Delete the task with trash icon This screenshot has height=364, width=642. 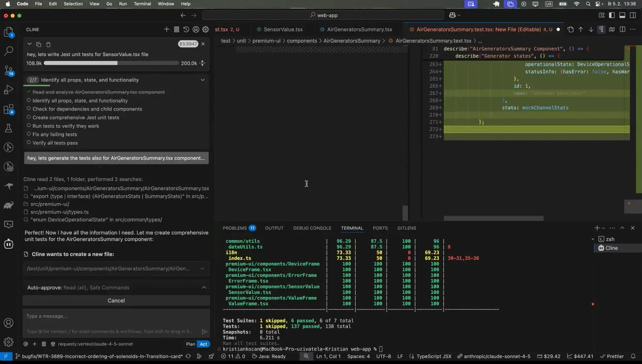48,44
